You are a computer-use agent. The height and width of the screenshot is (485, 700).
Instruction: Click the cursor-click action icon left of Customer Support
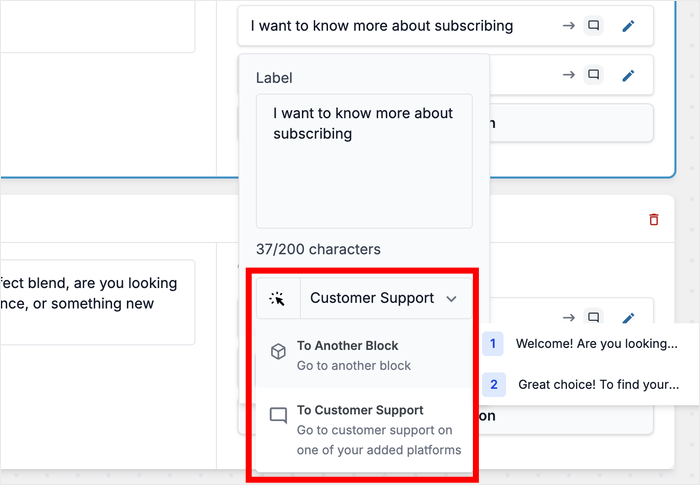tap(278, 298)
